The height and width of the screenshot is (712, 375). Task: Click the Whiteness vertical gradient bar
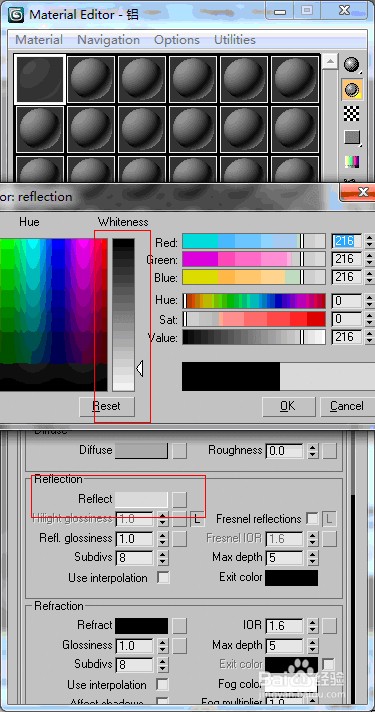[x=123, y=315]
